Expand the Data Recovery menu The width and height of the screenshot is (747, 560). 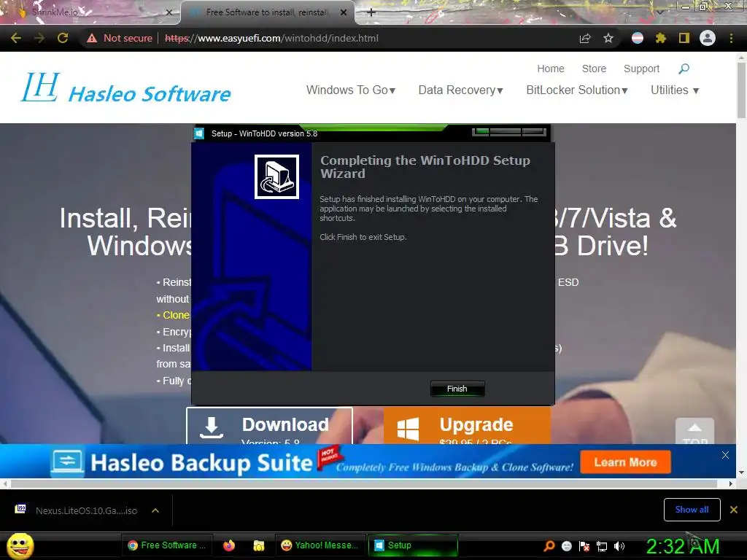[x=461, y=90]
